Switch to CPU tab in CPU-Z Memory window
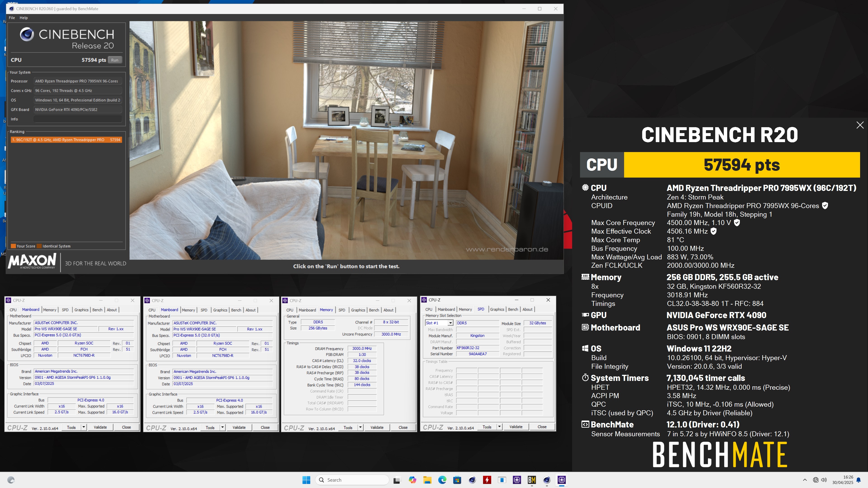Viewport: 868px width, 488px height. click(x=290, y=310)
